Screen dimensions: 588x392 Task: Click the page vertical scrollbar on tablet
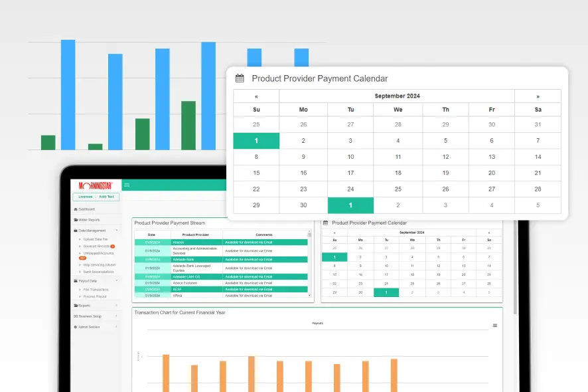point(515,267)
